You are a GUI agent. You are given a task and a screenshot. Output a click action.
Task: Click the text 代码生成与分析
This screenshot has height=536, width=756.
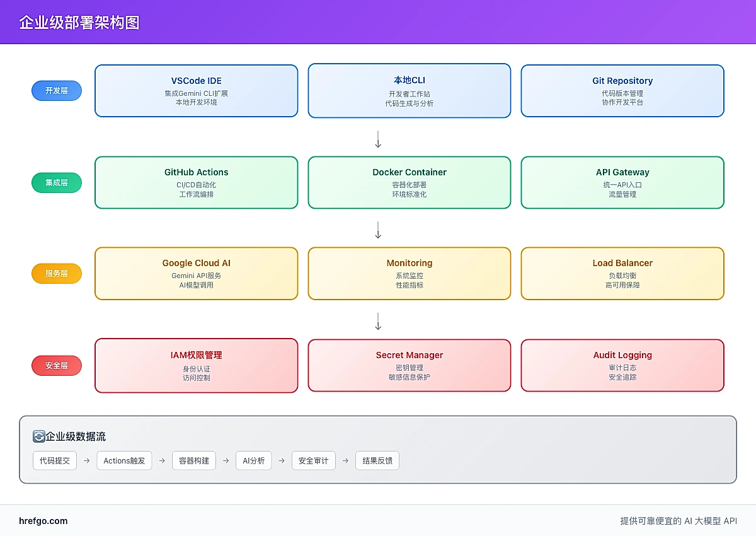pyautogui.click(x=409, y=103)
